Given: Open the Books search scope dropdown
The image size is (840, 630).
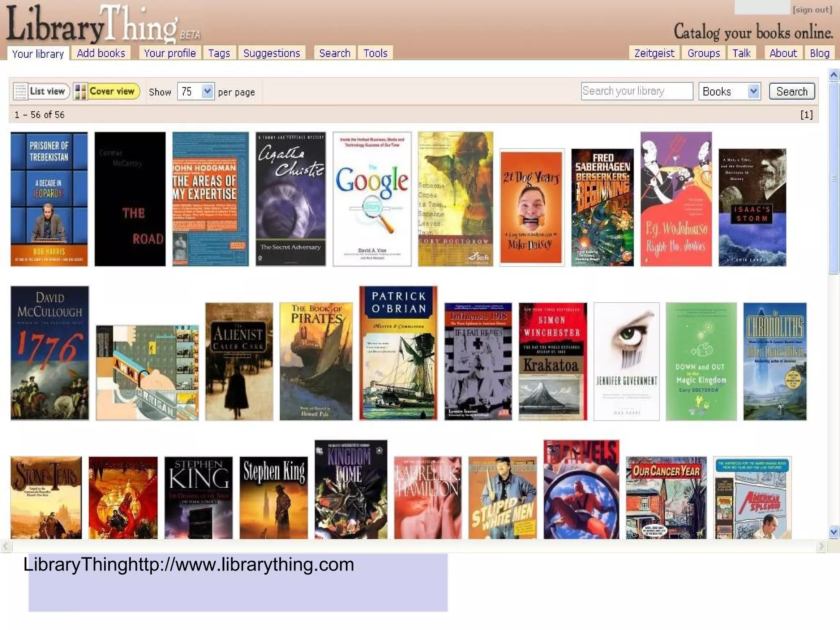Looking at the screenshot, I should click(730, 91).
